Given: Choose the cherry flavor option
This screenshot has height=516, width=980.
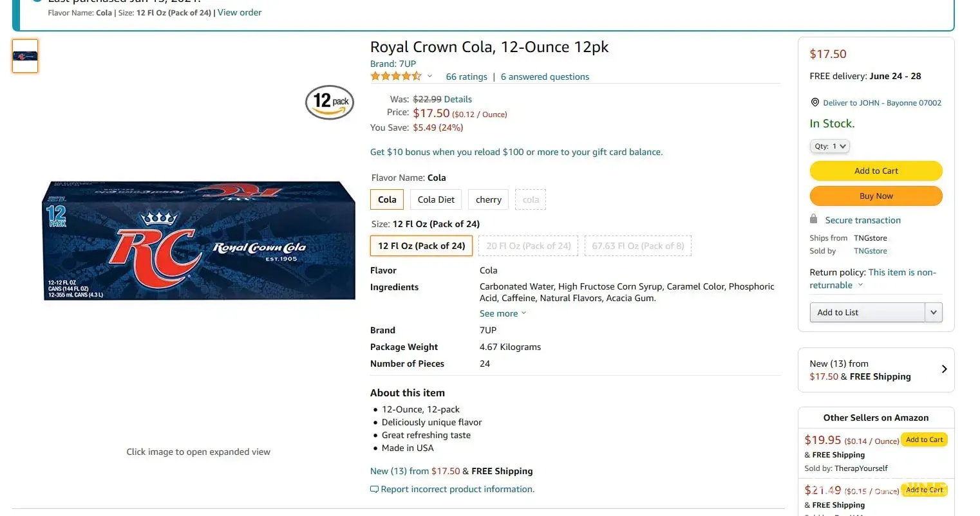Looking at the screenshot, I should [x=488, y=199].
